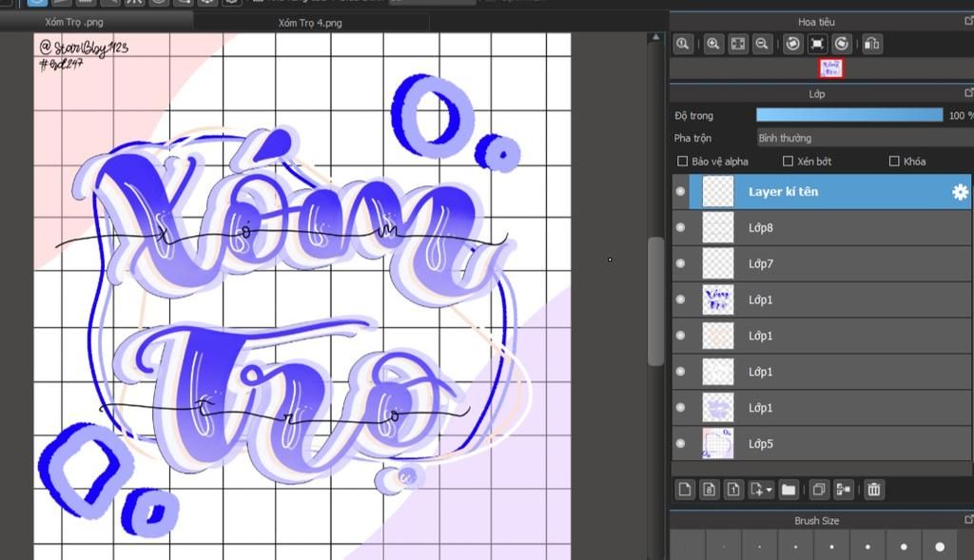This screenshot has width=974, height=560.
Task: Toggle visibility of Layer kí tên
Action: coord(680,191)
